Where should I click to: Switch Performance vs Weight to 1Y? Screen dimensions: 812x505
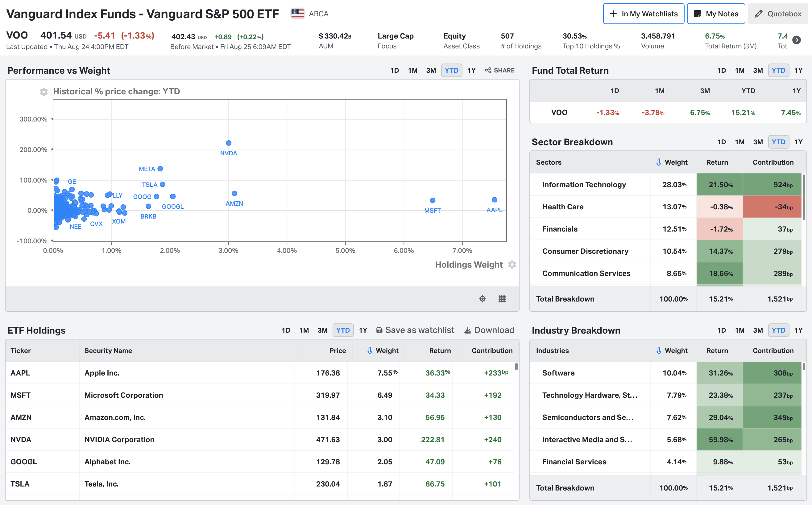[x=471, y=71]
